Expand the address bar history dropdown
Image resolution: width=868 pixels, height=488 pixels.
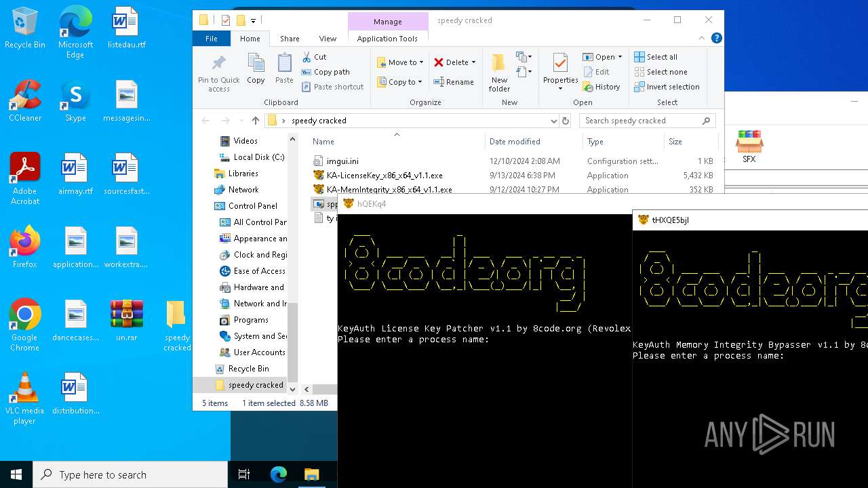pyautogui.click(x=554, y=121)
